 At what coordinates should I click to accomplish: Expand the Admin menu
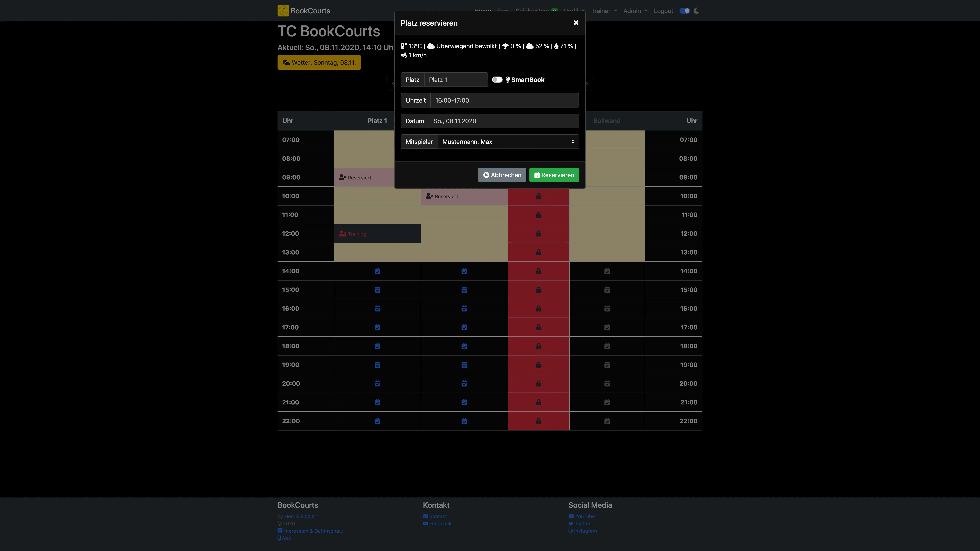pos(635,11)
